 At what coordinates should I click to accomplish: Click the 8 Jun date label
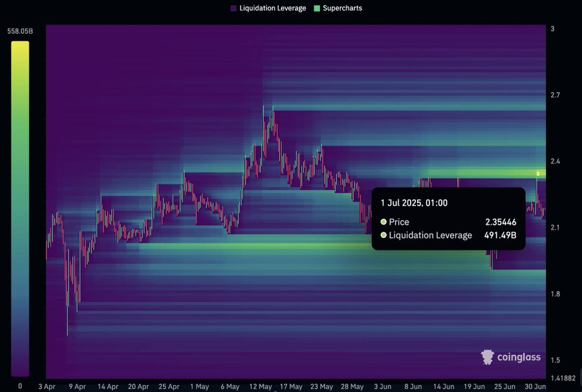(x=413, y=386)
